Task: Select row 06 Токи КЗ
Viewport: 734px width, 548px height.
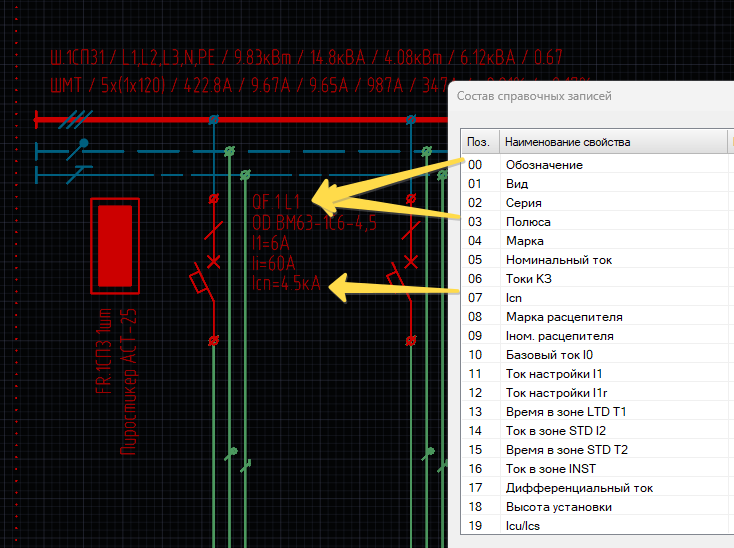Action: click(598, 278)
